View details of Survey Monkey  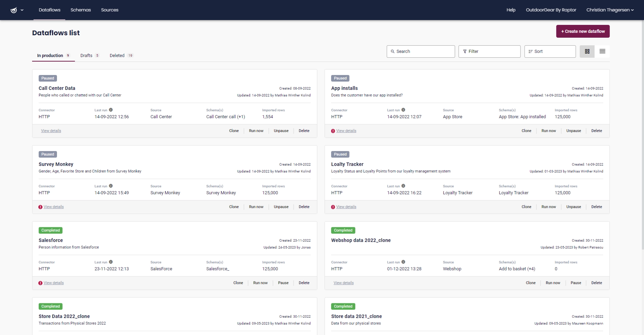point(54,207)
